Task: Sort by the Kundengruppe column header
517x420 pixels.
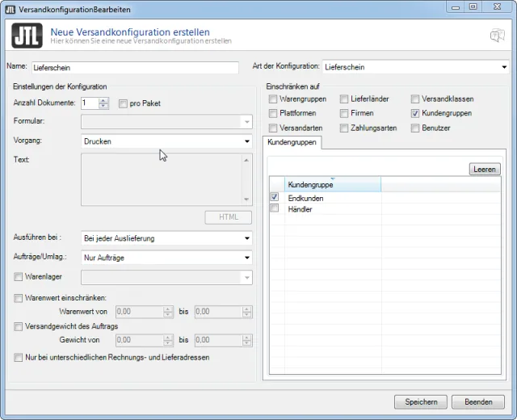Action: pos(333,184)
